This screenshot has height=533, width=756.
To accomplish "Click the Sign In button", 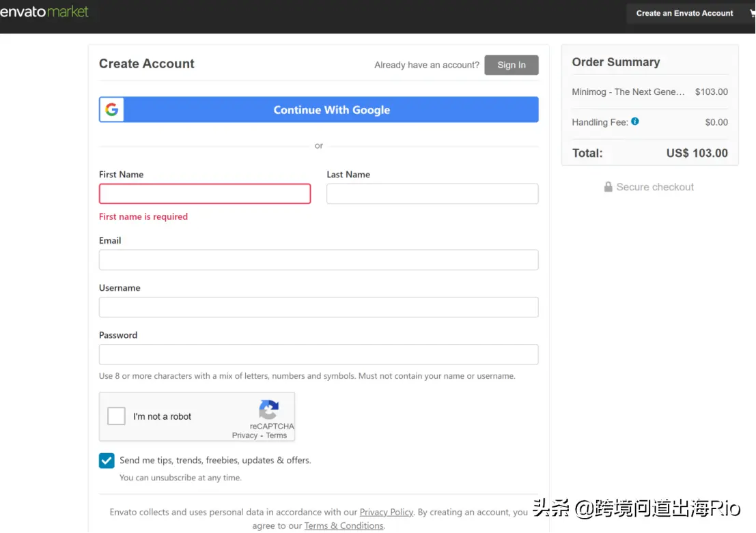I will click(511, 65).
